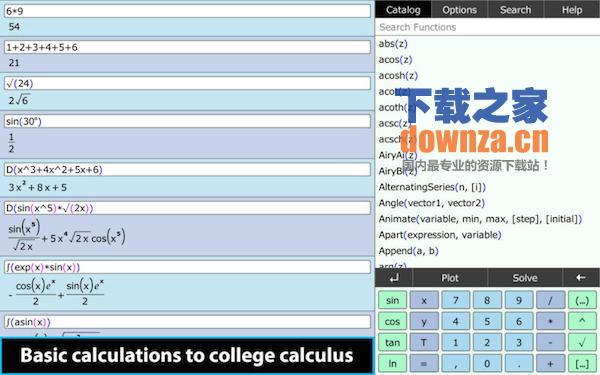Choose acosh(z) in the catalog
The height and width of the screenshot is (375, 600).
[x=398, y=76]
